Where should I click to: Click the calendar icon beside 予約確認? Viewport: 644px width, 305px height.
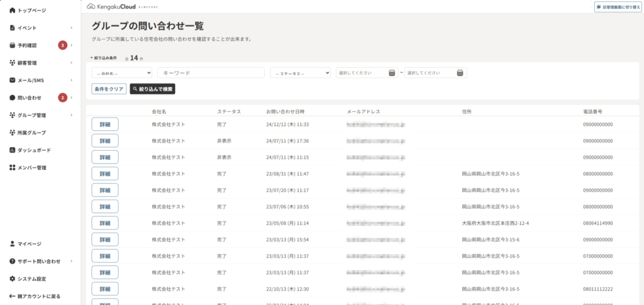pos(12,45)
